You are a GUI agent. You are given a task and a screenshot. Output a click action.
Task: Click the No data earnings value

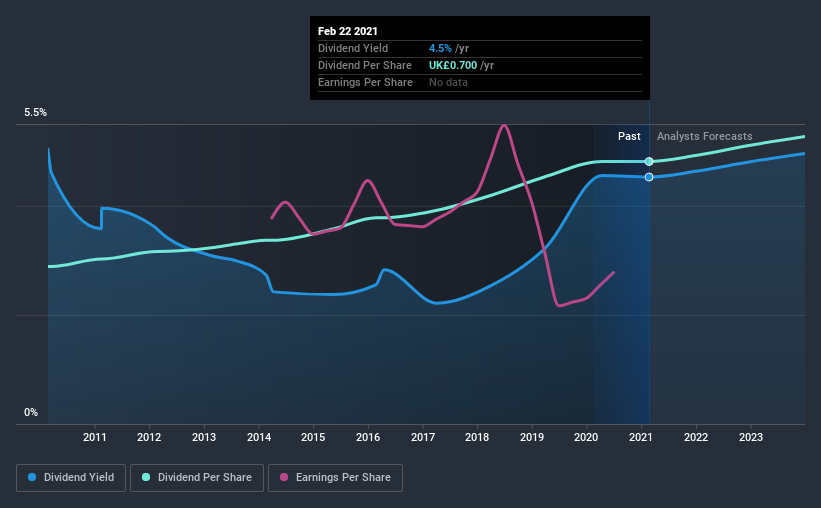(448, 82)
